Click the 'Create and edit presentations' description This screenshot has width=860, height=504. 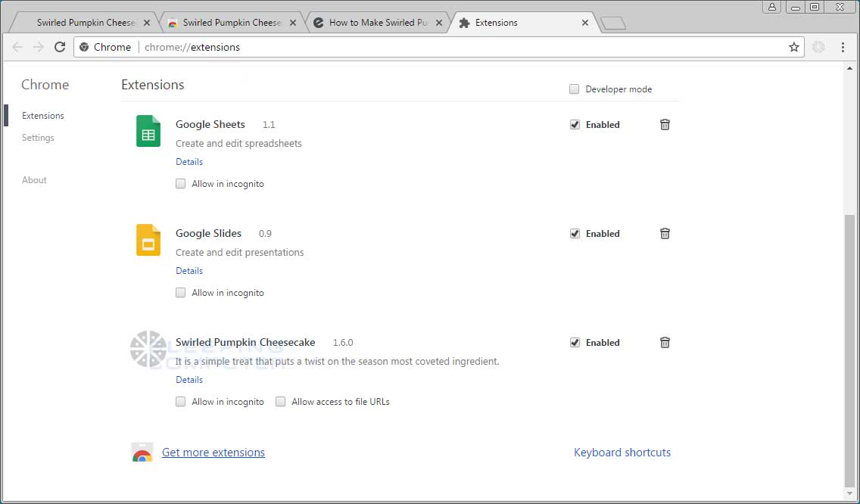click(240, 253)
